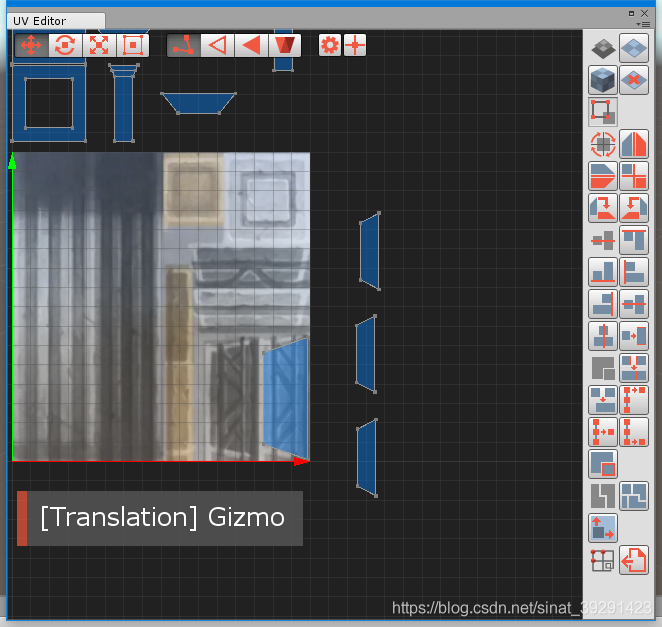Image resolution: width=662 pixels, height=627 pixels.
Task: Align UVs to right edge
Action: (x=602, y=304)
